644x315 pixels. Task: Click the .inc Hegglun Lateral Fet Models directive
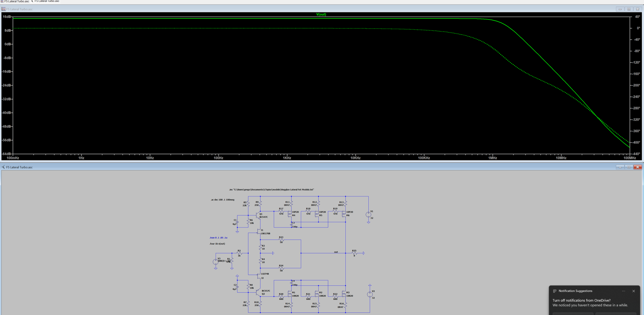tap(271, 189)
